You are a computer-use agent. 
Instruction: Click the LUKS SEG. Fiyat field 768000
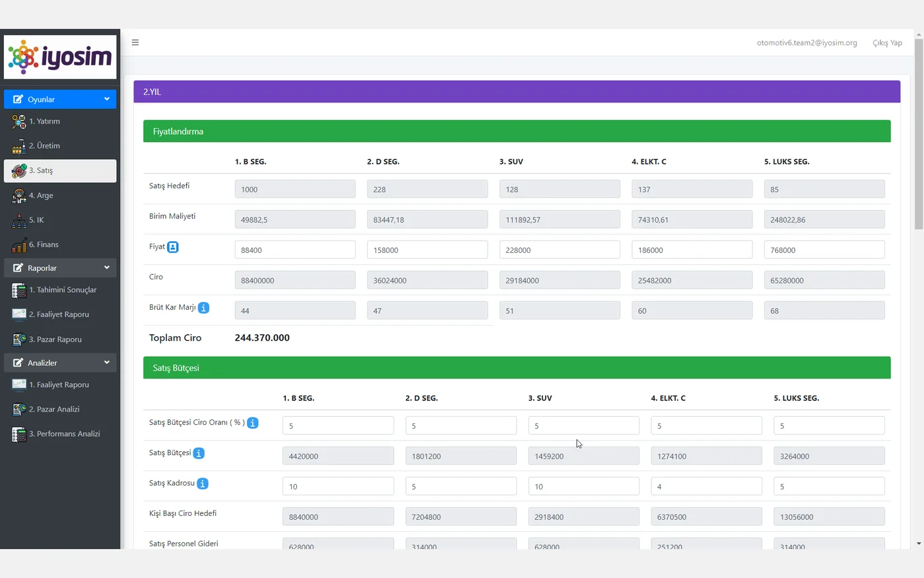pyautogui.click(x=824, y=250)
